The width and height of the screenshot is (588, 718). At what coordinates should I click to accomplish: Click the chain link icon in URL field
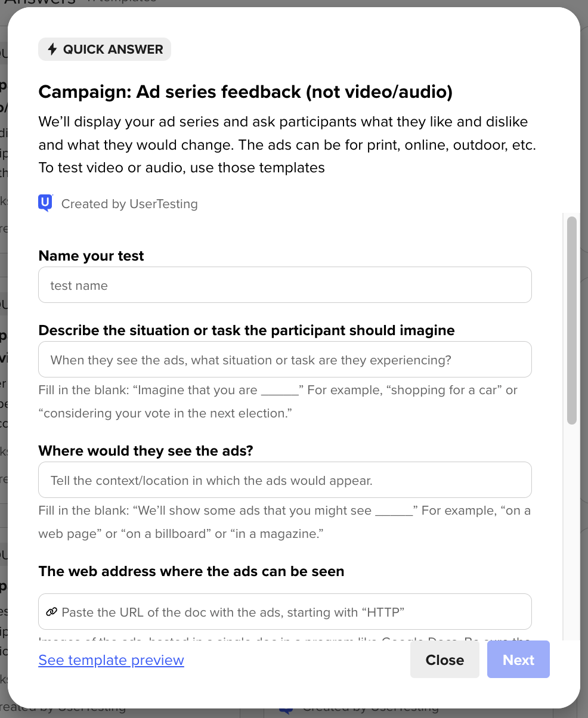[52, 612]
